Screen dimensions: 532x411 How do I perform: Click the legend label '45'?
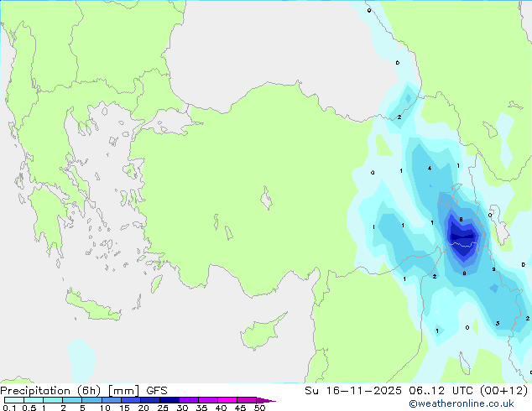coord(240,408)
